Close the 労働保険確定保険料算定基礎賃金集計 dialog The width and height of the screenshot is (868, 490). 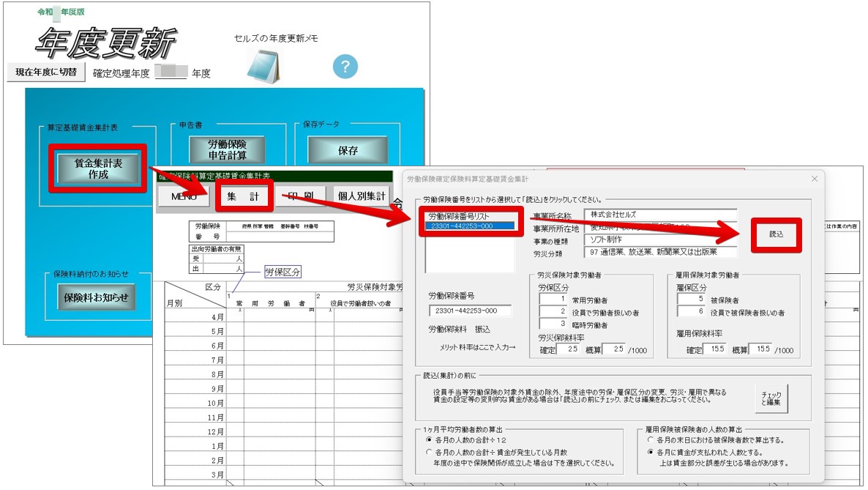pos(815,179)
